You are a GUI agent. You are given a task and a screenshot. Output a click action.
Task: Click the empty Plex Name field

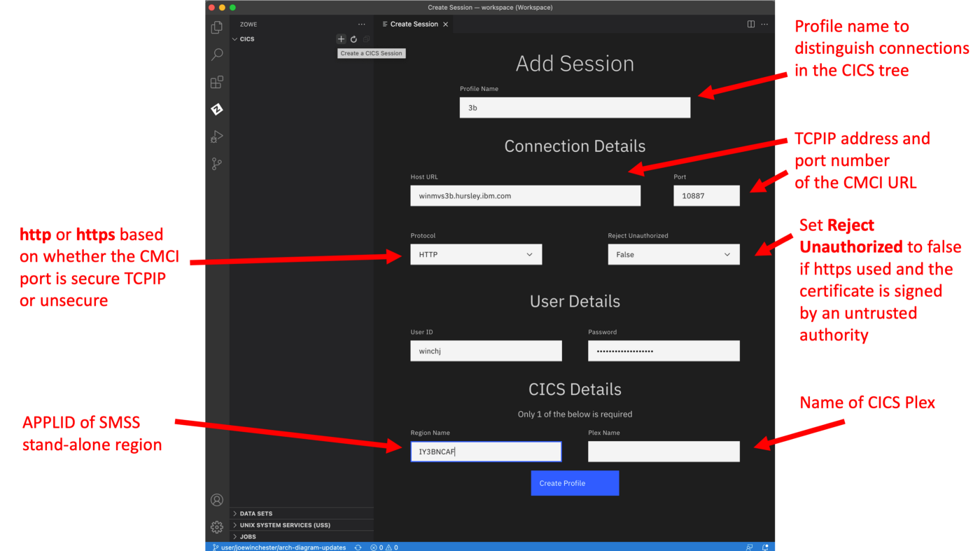coord(664,452)
